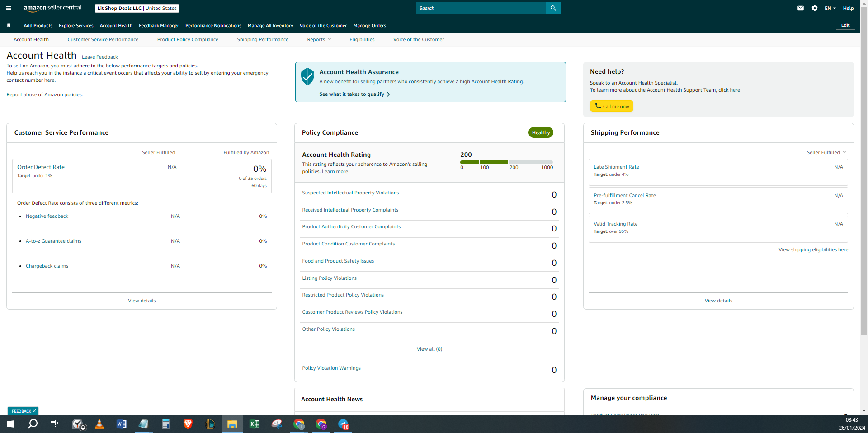Open Manage All Inventory in the top navigation

[270, 25]
